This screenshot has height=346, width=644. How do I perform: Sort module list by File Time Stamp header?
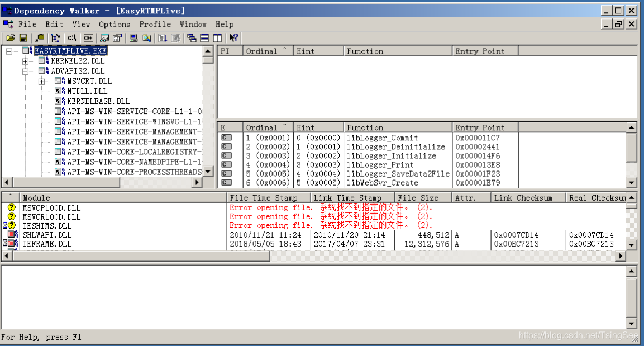pos(269,198)
